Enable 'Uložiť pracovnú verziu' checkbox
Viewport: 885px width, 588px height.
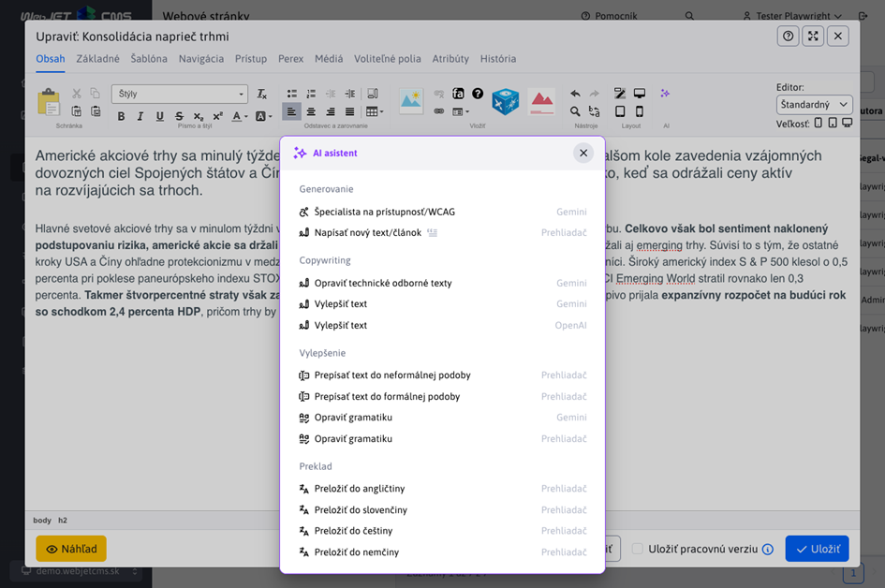pyautogui.click(x=638, y=549)
